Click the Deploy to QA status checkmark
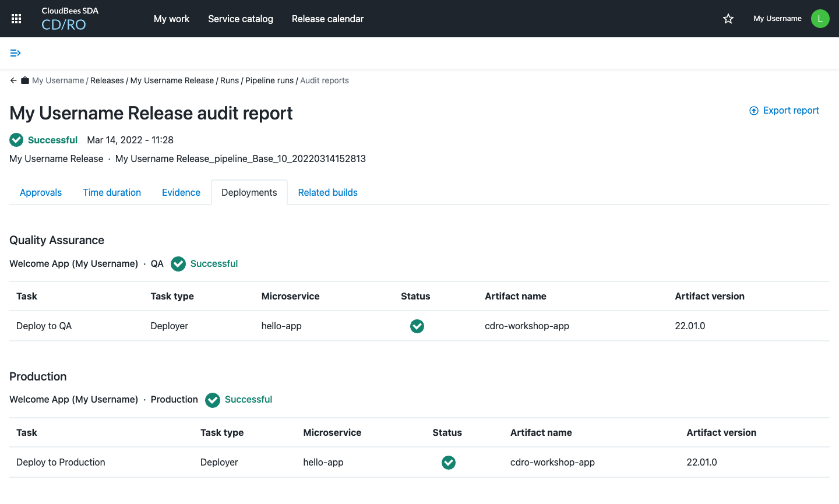The image size is (839, 504). [x=417, y=326]
